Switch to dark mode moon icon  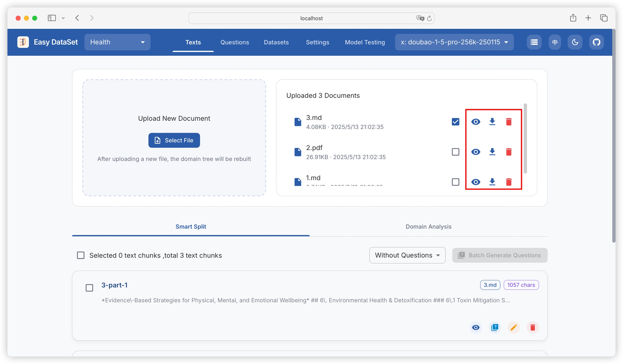(x=575, y=42)
